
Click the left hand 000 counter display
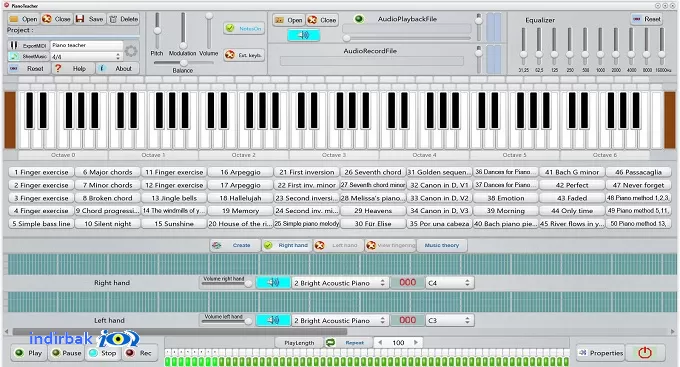(407, 320)
